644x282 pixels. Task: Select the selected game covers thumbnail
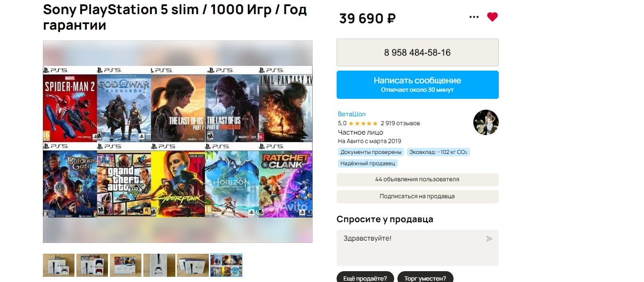pyautogui.click(x=226, y=265)
